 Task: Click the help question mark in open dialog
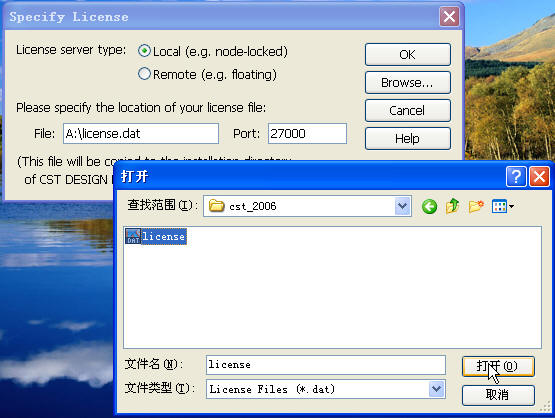pos(516,176)
